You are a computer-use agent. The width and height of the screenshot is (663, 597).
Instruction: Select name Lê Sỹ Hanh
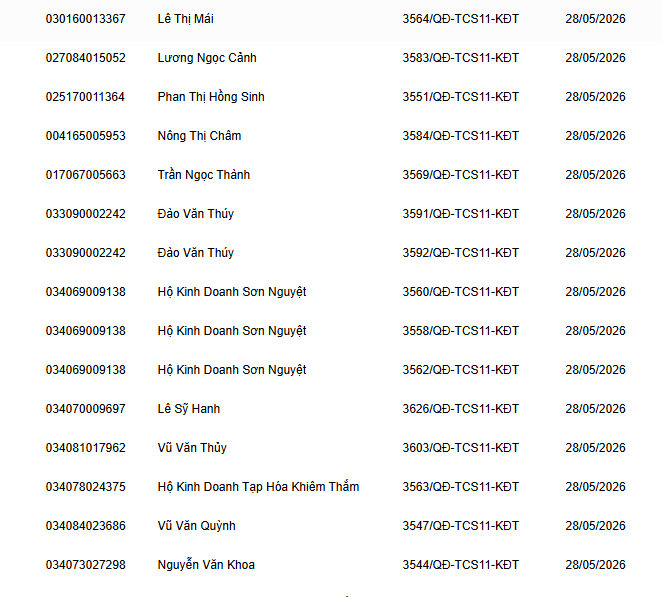(x=189, y=409)
